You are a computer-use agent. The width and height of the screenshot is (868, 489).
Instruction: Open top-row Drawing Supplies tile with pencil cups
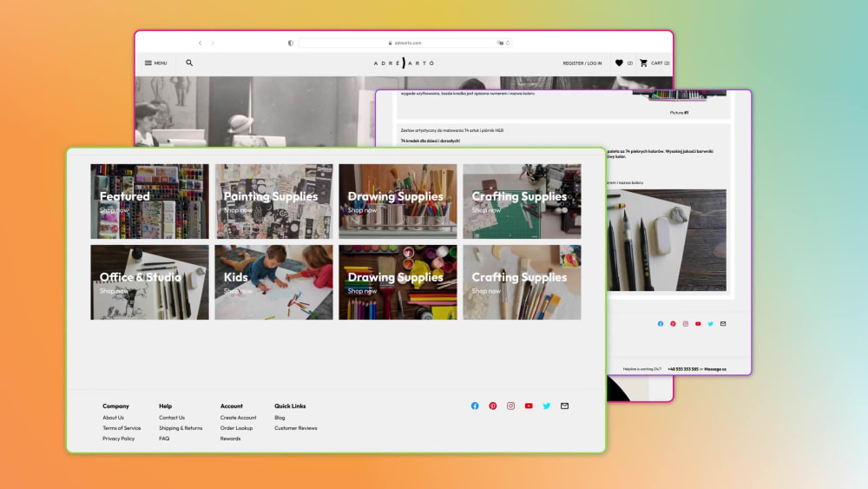(398, 201)
